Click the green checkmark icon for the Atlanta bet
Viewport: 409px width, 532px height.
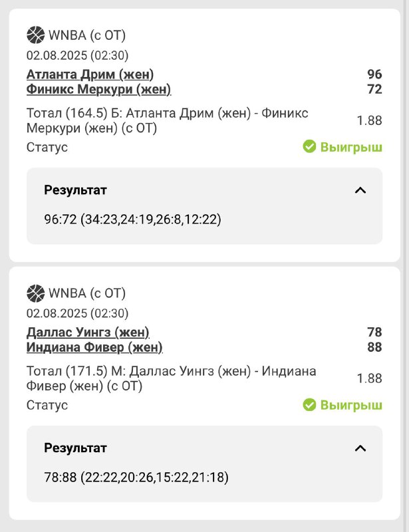(x=309, y=146)
